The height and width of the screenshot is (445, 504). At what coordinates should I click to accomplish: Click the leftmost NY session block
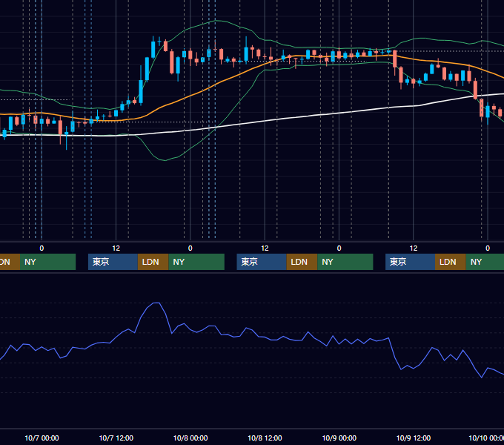(47, 262)
